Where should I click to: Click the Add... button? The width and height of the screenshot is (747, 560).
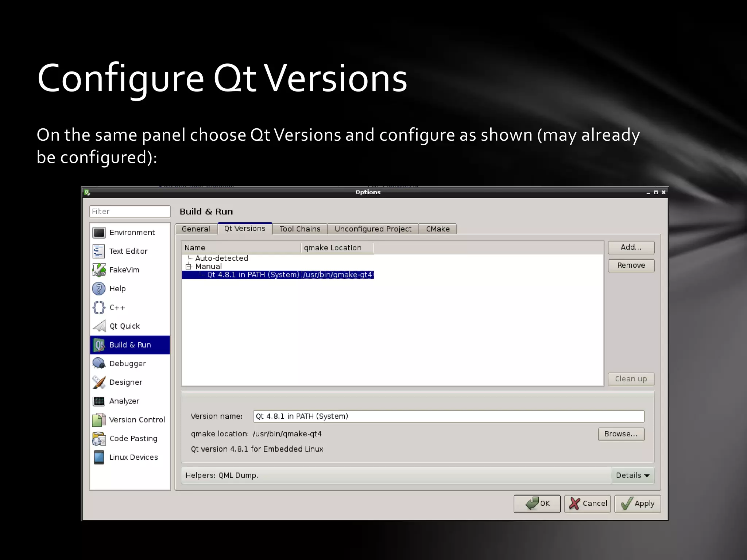pyautogui.click(x=631, y=247)
